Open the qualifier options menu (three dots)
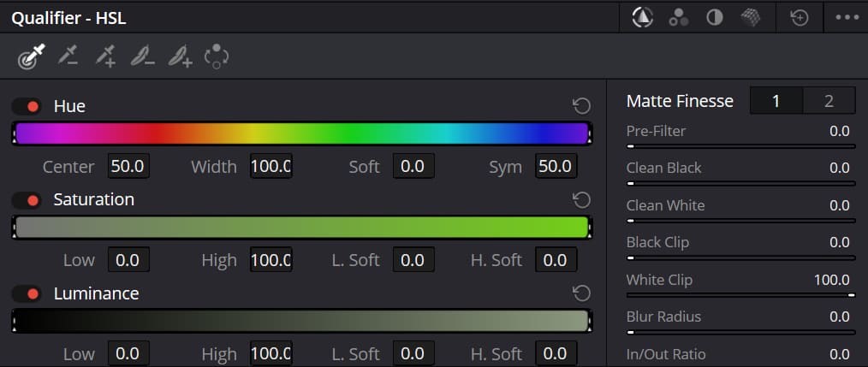The width and height of the screenshot is (868, 367). (847, 18)
